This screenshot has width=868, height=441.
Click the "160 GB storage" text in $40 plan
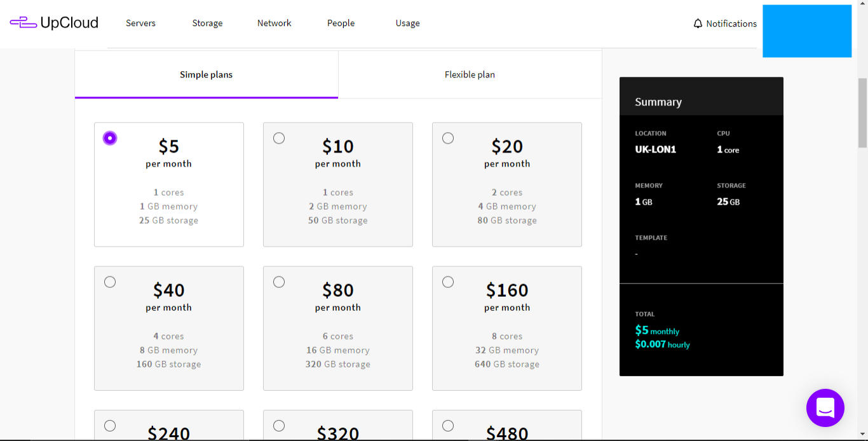(168, 364)
